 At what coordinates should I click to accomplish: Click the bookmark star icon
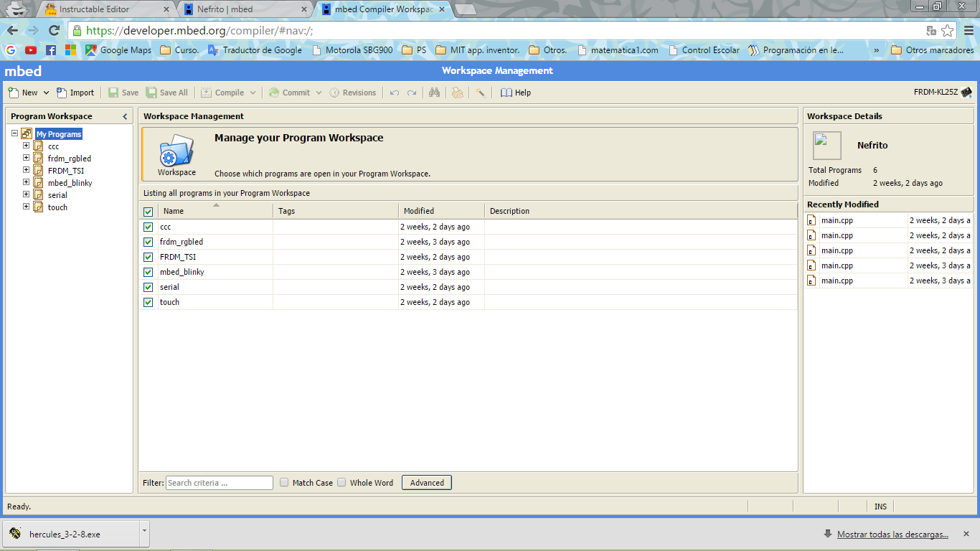coord(948,31)
